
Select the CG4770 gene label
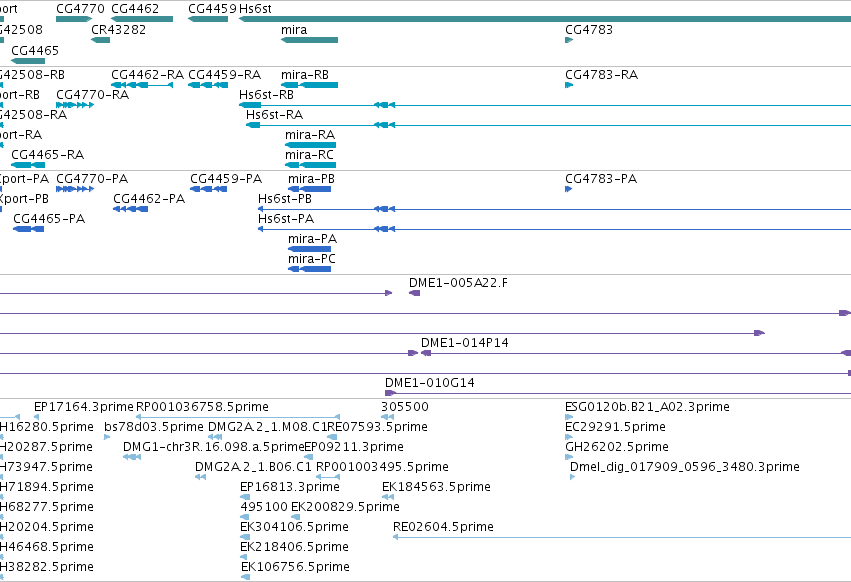[80, 9]
